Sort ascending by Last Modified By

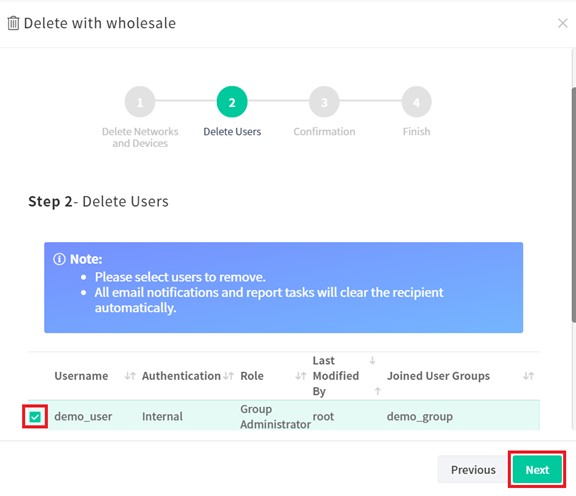[377, 391]
